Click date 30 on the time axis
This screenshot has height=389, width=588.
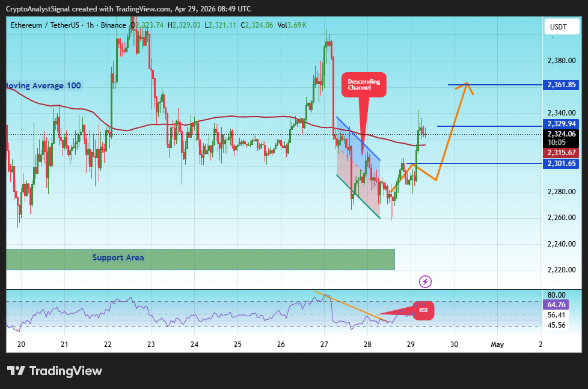point(454,345)
